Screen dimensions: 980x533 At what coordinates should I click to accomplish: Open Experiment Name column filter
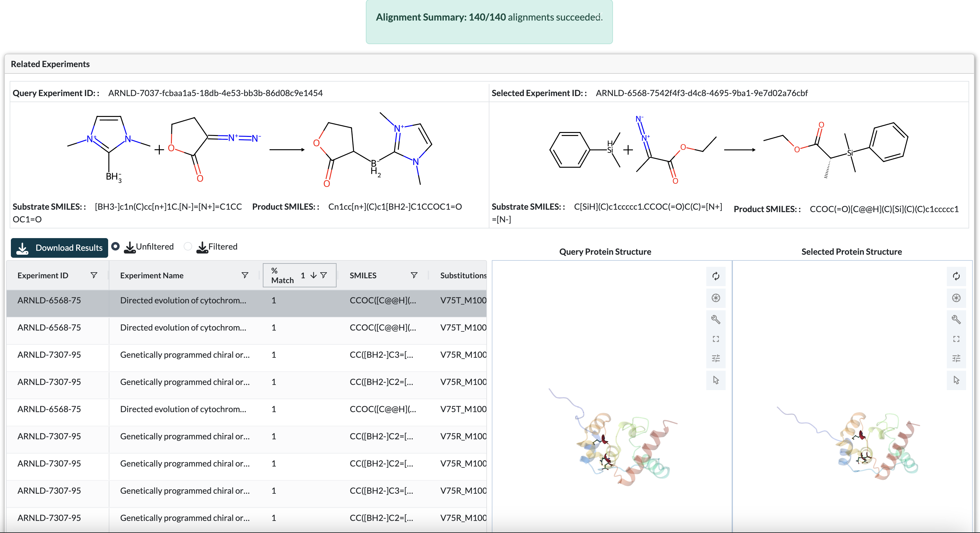tap(245, 275)
